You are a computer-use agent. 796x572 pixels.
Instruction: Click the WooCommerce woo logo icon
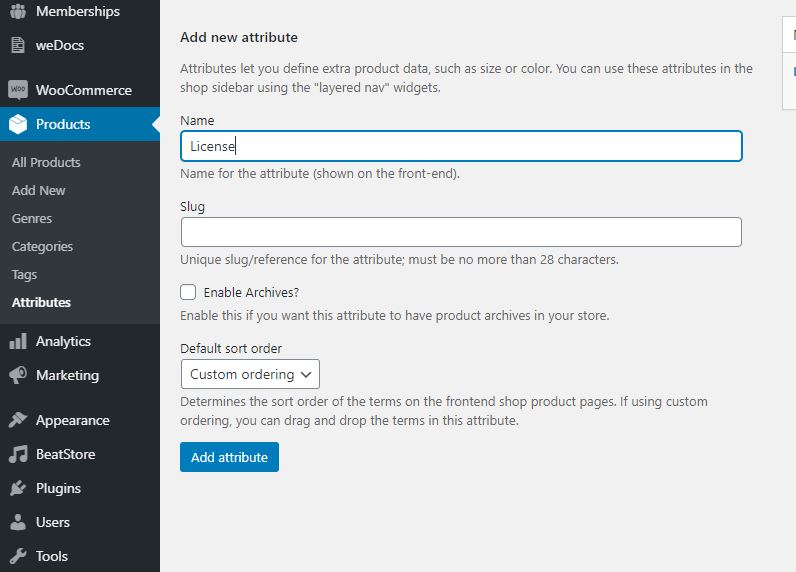coord(18,90)
